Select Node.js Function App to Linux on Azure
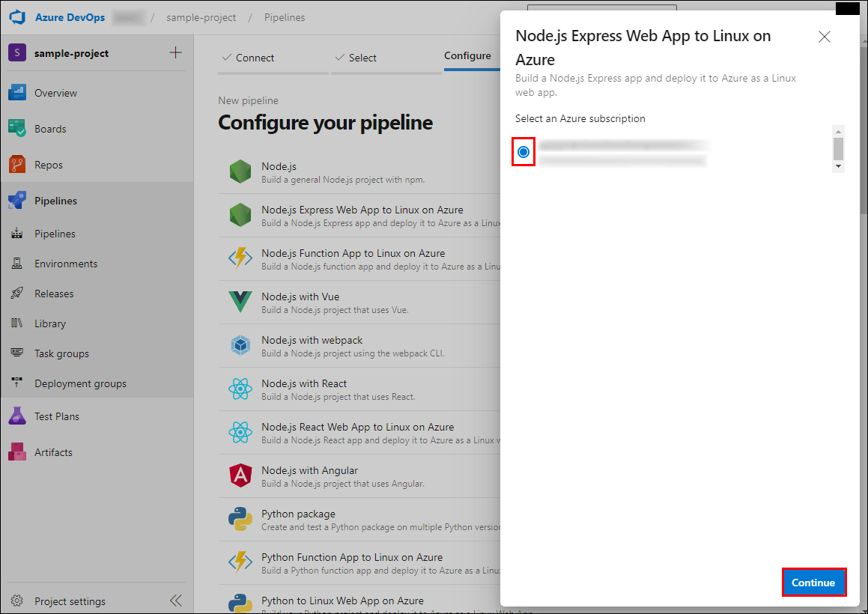The width and height of the screenshot is (868, 614). pos(353,253)
